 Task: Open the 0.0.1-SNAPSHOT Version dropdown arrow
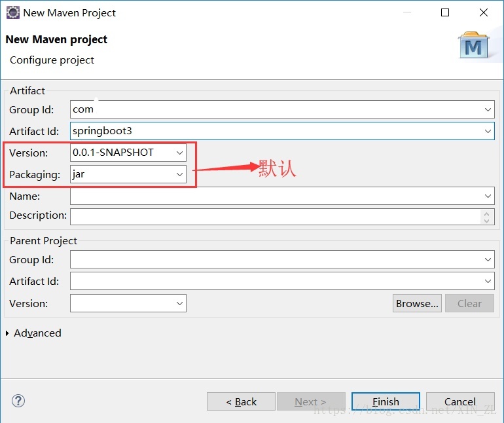(179, 153)
